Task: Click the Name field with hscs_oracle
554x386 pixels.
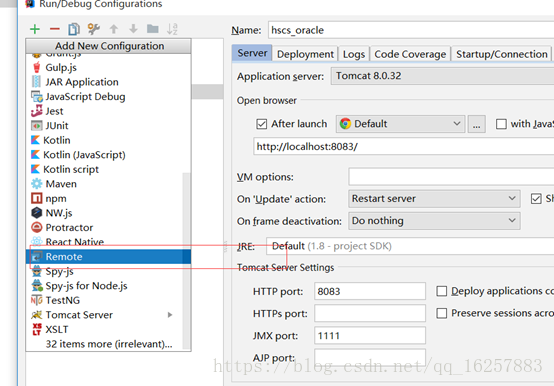Action: pos(411,30)
